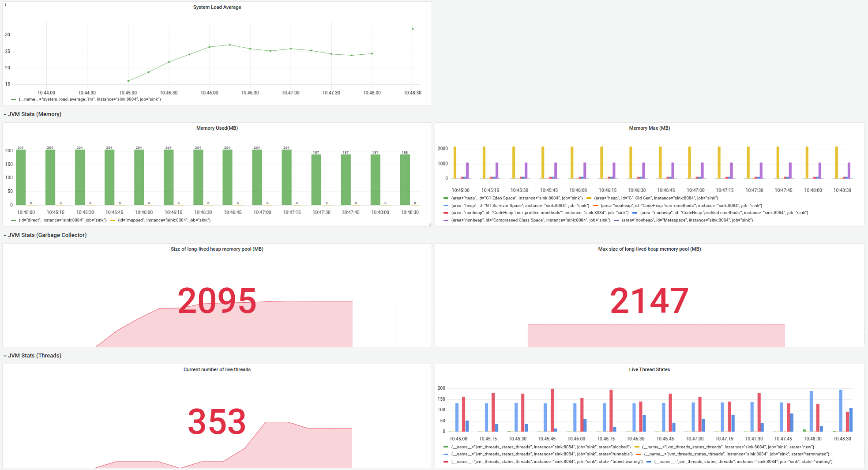Toggle the id="mapped" legend series in Memory Used
This screenshot has height=470, width=868.
click(164, 220)
